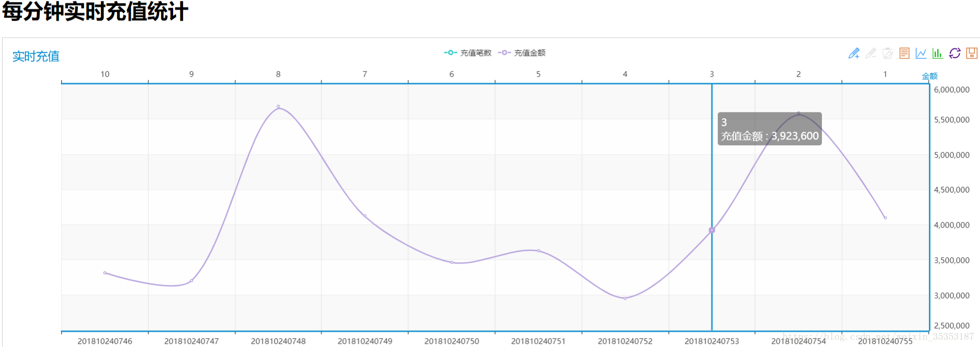The width and height of the screenshot is (980, 347).
Task: Click top axis label 4
Action: (x=625, y=74)
